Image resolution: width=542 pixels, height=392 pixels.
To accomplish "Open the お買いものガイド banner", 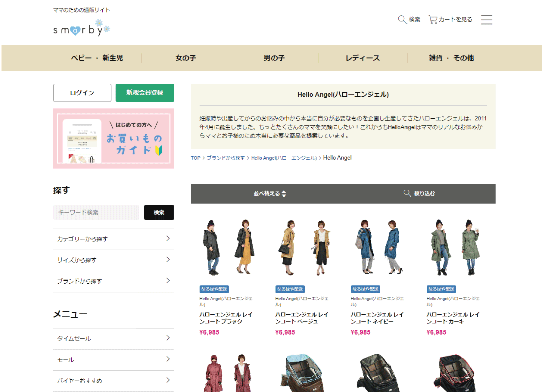I will 113,138.
